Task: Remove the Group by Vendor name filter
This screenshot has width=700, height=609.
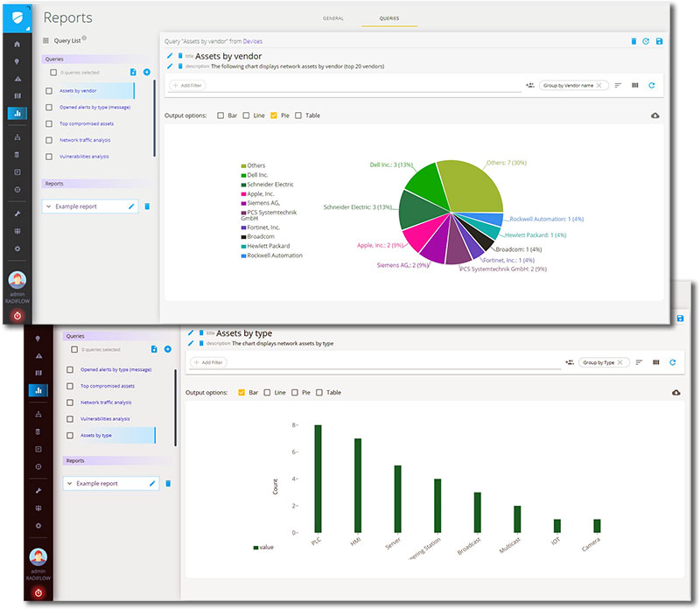Action: coord(599,85)
